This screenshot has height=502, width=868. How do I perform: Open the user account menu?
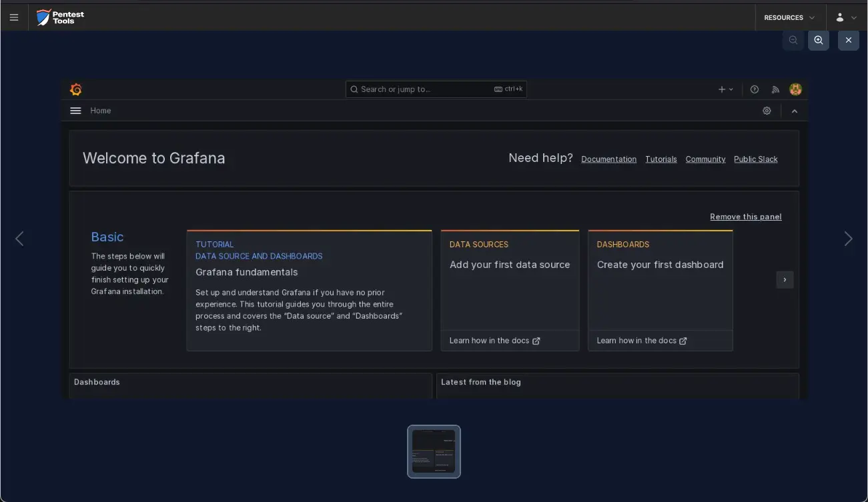pos(846,17)
